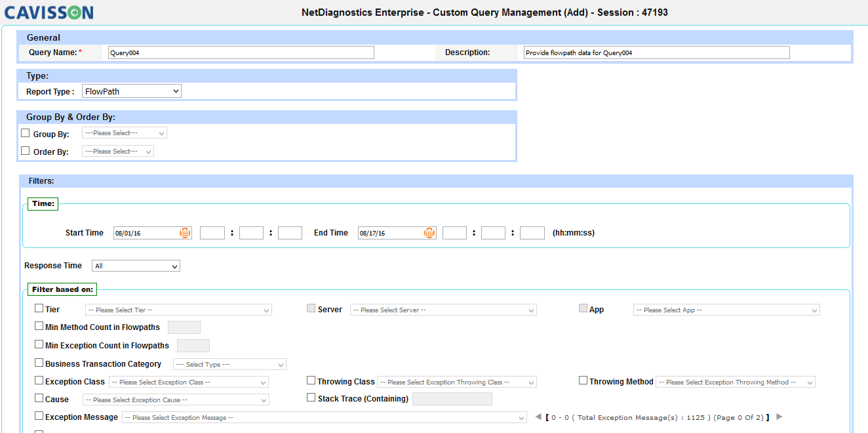Open the Exception Message dropdown

[x=325, y=417]
